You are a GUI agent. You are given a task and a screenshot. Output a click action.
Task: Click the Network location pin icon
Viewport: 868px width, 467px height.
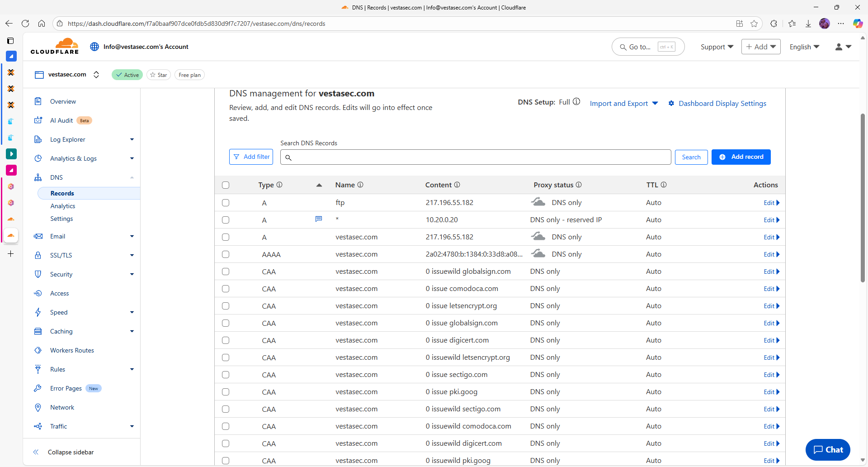tap(38, 407)
